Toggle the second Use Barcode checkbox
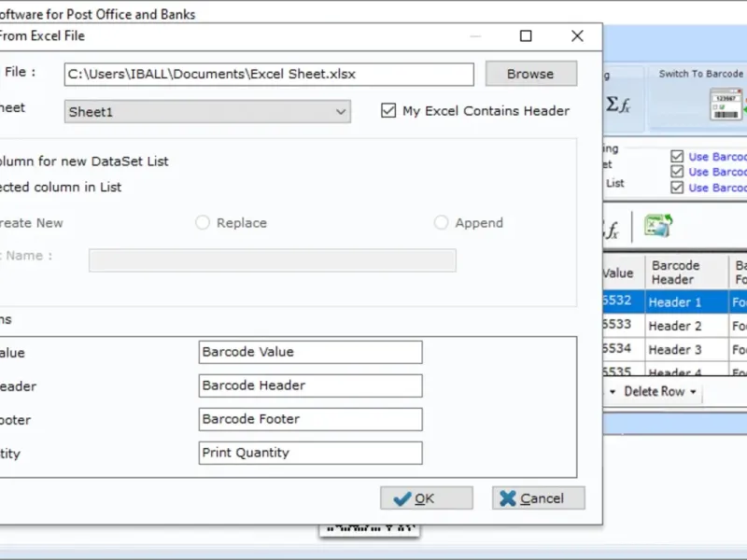This screenshot has height=560, width=747. click(x=677, y=172)
